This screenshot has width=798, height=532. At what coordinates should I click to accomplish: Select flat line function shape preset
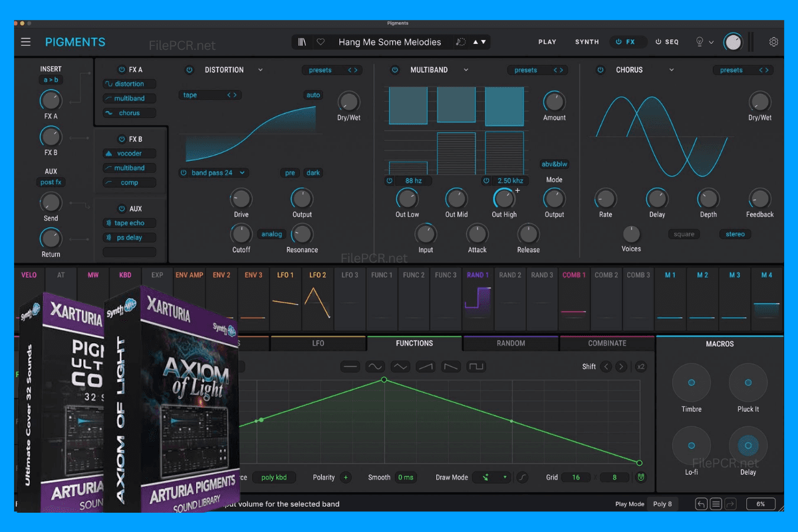[x=351, y=366]
